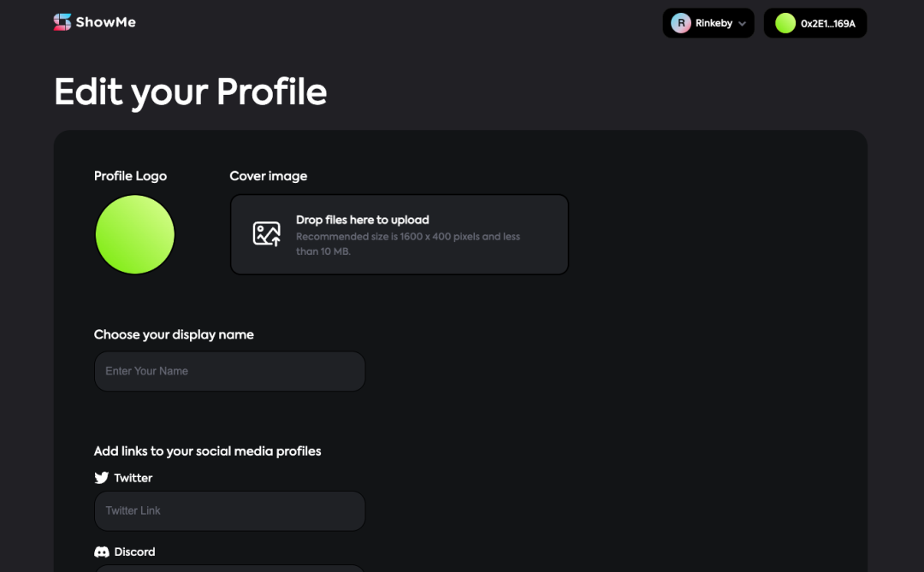Select the colorful ShowMe brand mark
Viewport: 924px width, 572px height.
(x=62, y=21)
